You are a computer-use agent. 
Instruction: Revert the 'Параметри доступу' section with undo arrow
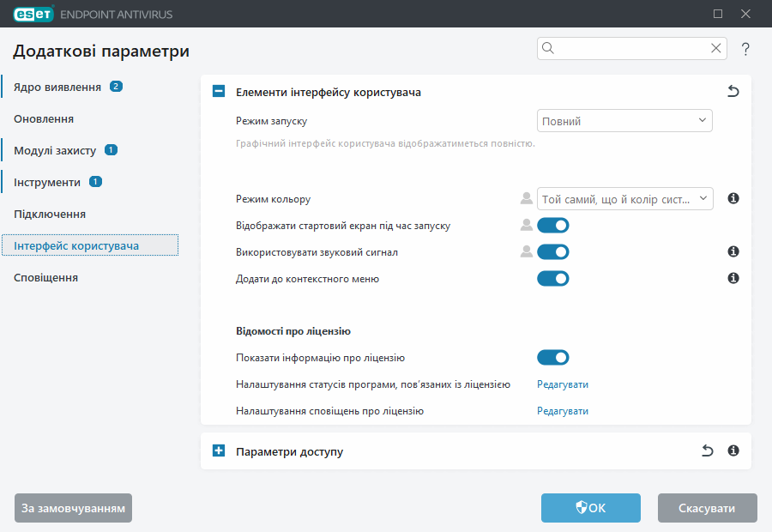click(x=708, y=450)
